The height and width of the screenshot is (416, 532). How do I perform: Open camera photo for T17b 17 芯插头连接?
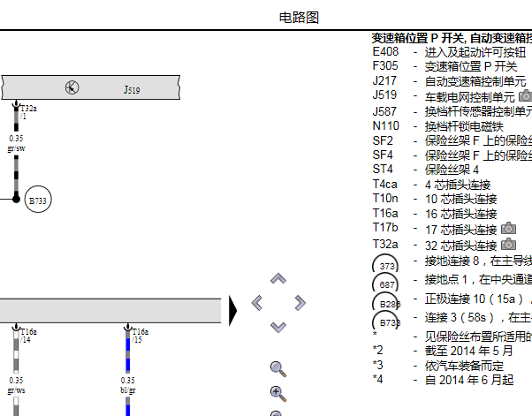click(x=508, y=229)
